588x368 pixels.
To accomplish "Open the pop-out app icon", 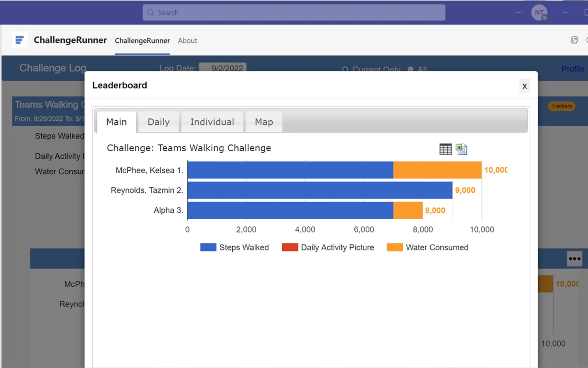I will (x=574, y=40).
